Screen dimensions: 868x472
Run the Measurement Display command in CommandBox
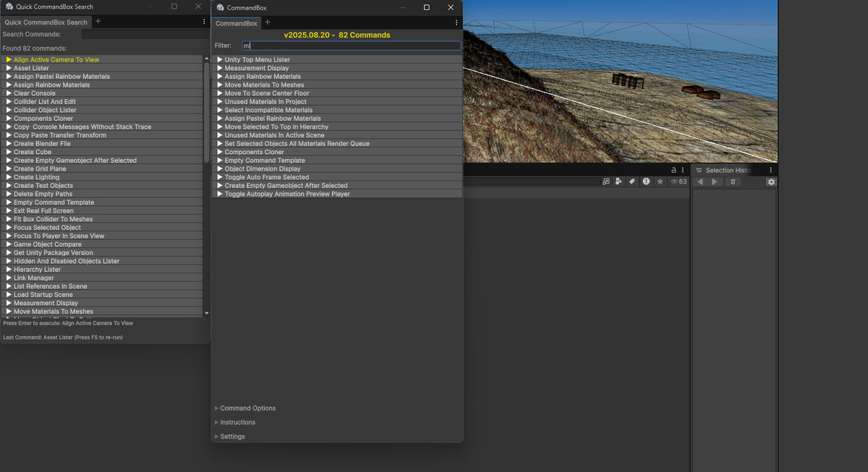click(x=256, y=68)
